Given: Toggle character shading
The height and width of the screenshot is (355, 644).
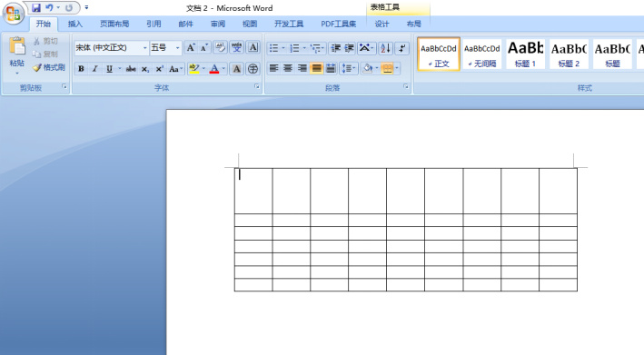Looking at the screenshot, I should point(236,69).
